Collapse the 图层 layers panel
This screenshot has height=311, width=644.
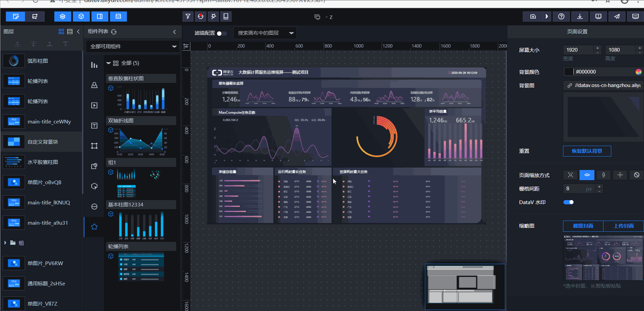[x=78, y=31]
